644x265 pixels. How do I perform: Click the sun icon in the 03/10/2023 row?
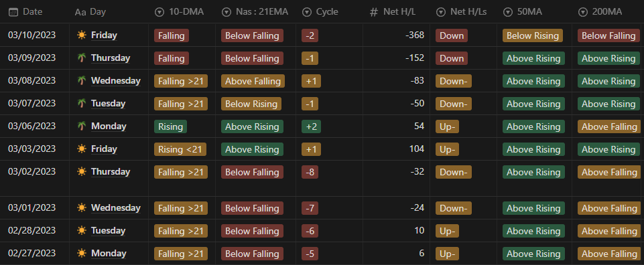(82, 35)
